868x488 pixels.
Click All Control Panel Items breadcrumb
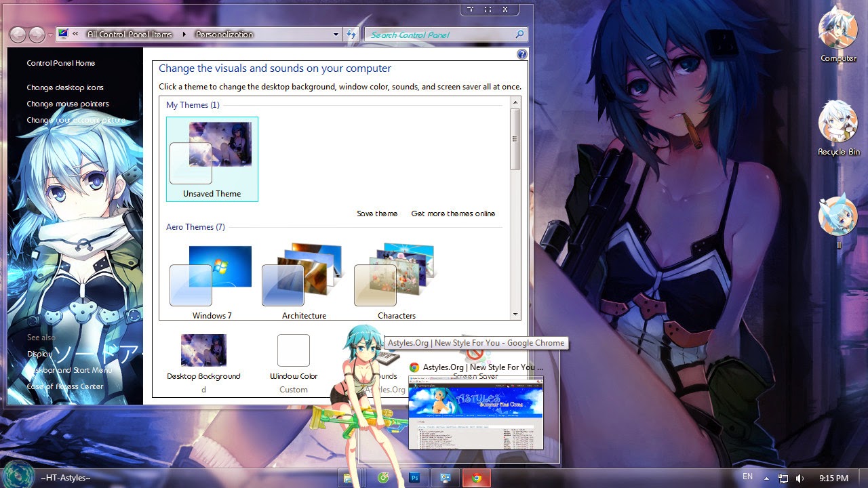pos(130,35)
